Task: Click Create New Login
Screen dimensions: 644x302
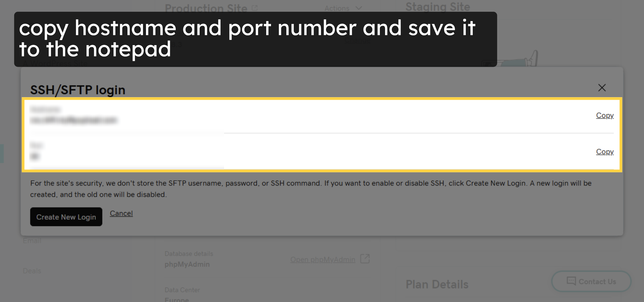Action: tap(66, 217)
